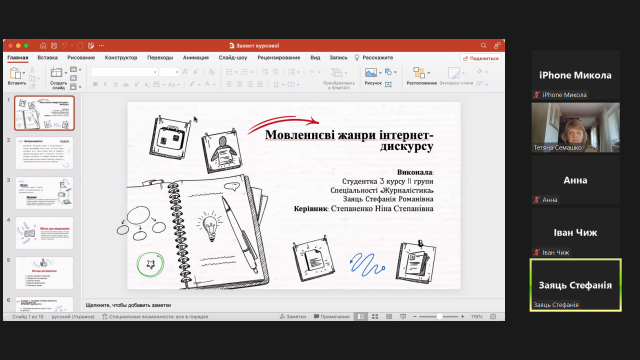Image resolution: width=640 pixels, height=360 pixels.
Task: Click the language русский (Украина) indicator
Action: click(x=73, y=317)
